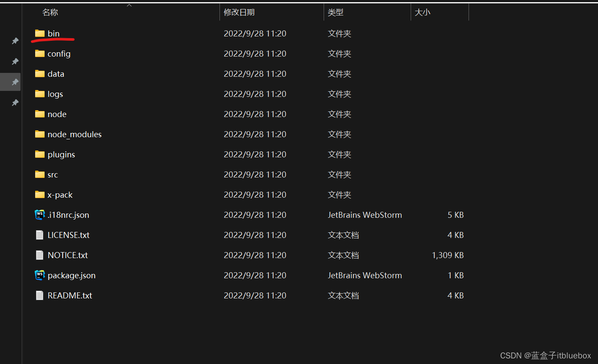
Task: Select the folder name "bin"
Action: pyautogui.click(x=54, y=33)
